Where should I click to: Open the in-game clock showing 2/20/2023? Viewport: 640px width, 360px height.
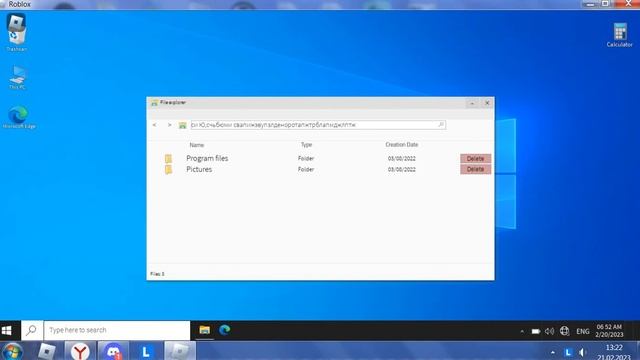click(609, 331)
